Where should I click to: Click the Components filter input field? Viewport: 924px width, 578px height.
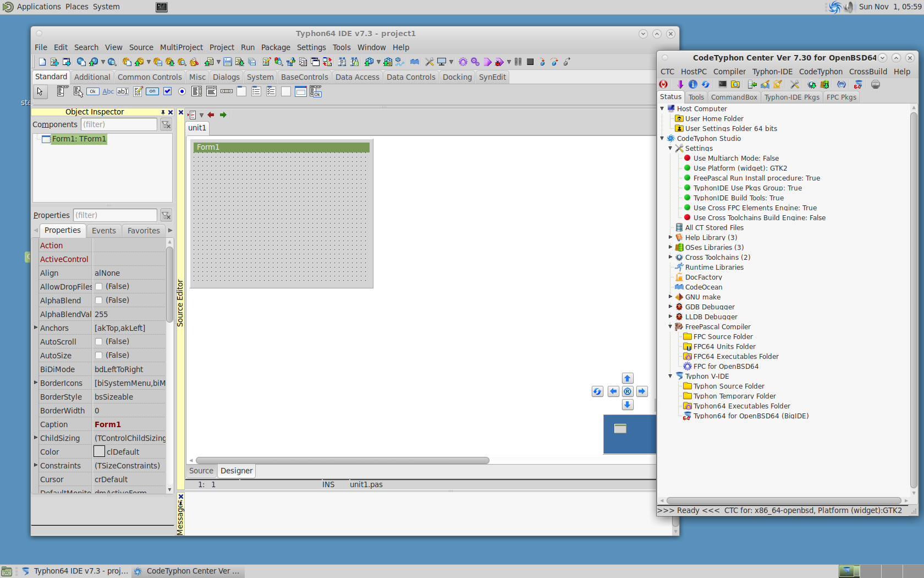tap(119, 124)
